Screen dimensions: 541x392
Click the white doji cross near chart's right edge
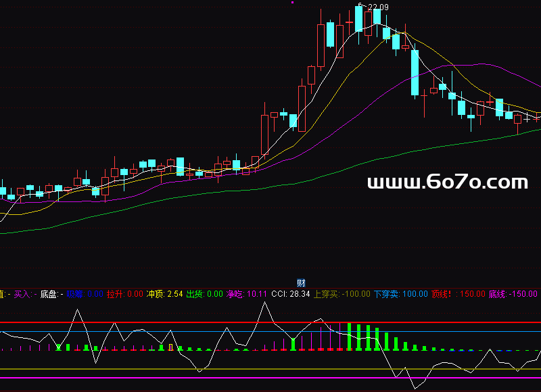pyautogui.click(x=527, y=118)
